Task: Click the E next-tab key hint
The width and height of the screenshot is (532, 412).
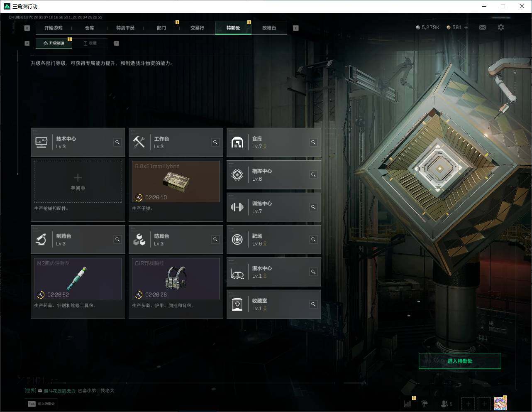Action: [295, 28]
